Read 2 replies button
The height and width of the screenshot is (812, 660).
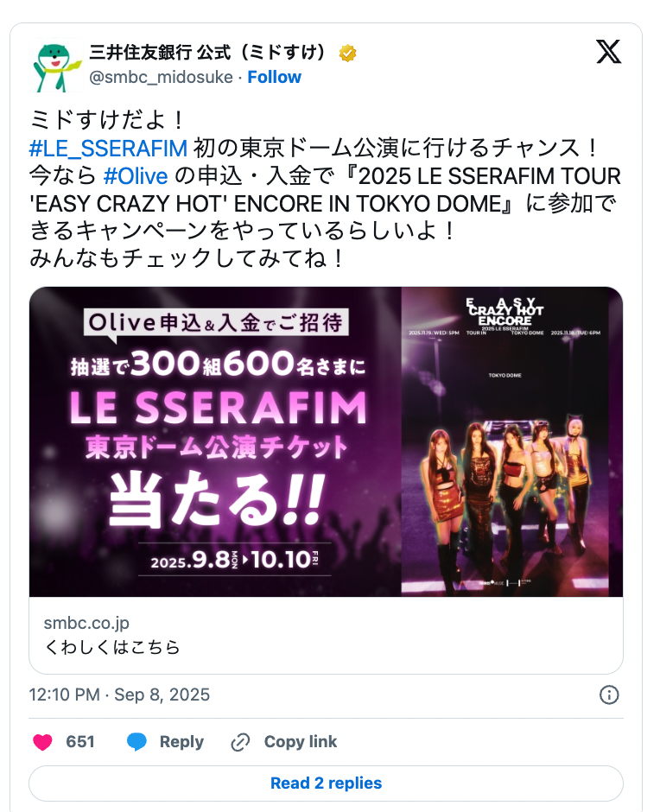click(x=326, y=783)
